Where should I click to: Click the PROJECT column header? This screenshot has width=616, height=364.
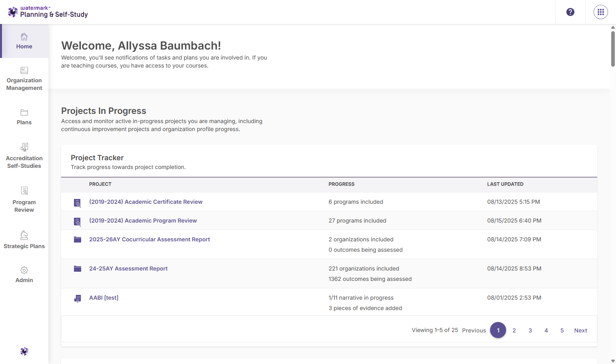tap(100, 184)
